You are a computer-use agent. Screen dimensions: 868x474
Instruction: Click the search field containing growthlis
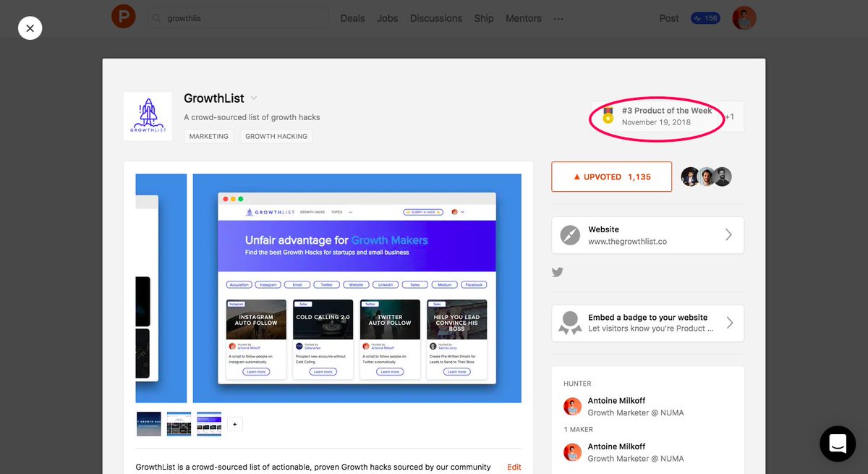point(238,18)
